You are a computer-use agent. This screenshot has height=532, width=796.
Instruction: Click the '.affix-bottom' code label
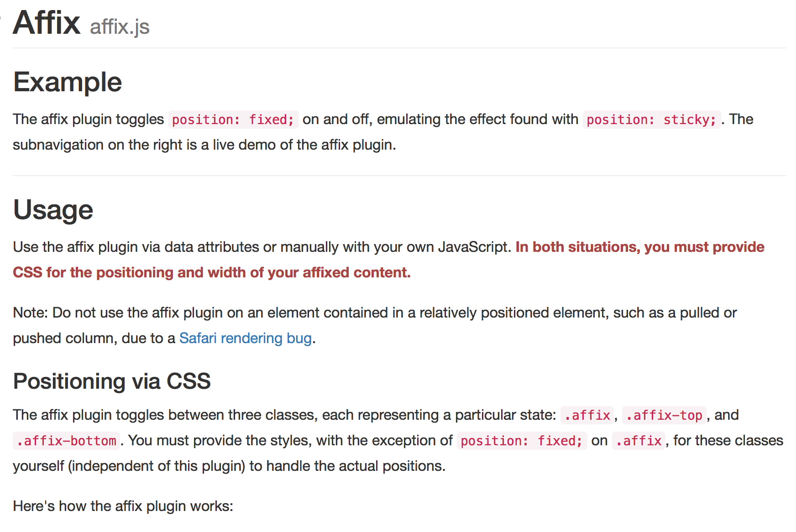(67, 441)
